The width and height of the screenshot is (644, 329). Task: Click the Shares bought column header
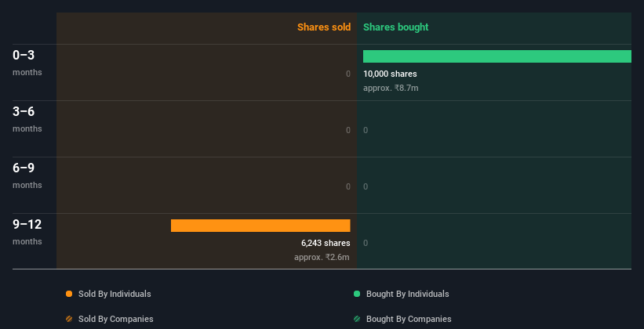396,27
